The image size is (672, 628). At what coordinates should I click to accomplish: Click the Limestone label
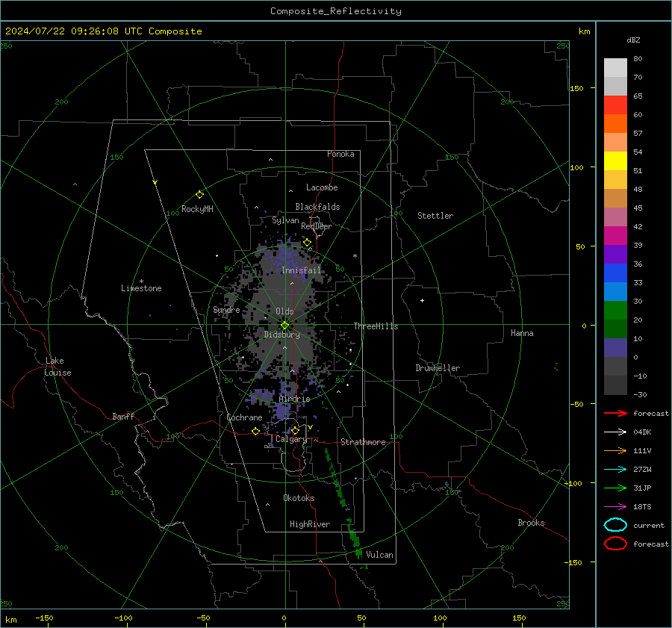click(x=141, y=288)
